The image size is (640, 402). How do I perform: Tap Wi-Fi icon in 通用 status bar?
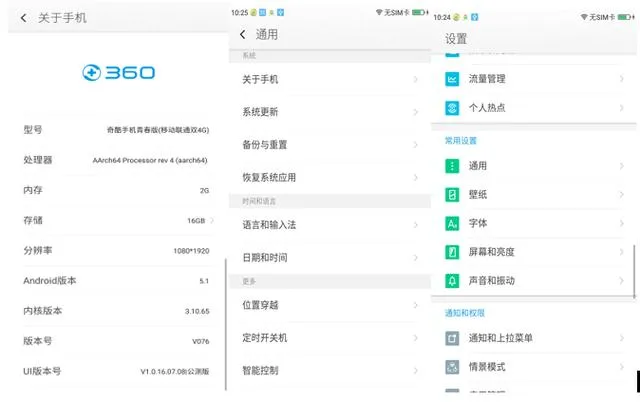[x=379, y=13]
